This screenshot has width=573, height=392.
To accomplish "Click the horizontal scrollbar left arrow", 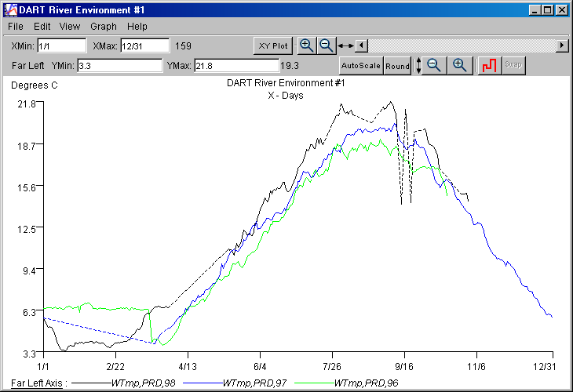I will (362, 45).
